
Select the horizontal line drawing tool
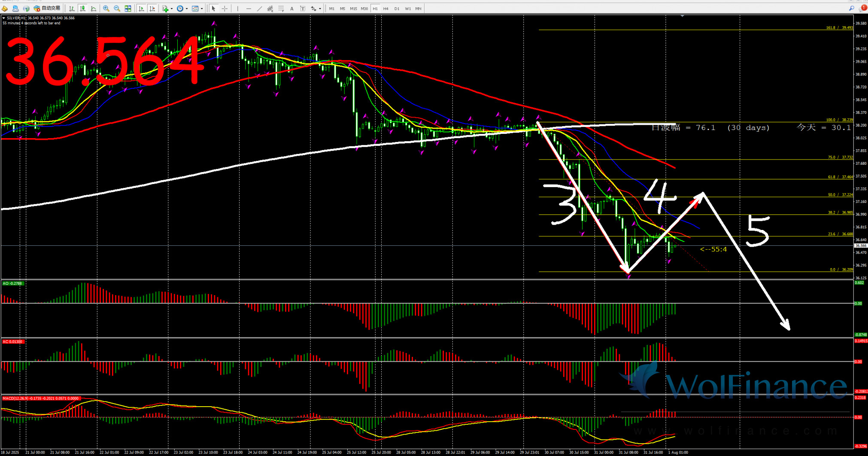[x=249, y=9]
